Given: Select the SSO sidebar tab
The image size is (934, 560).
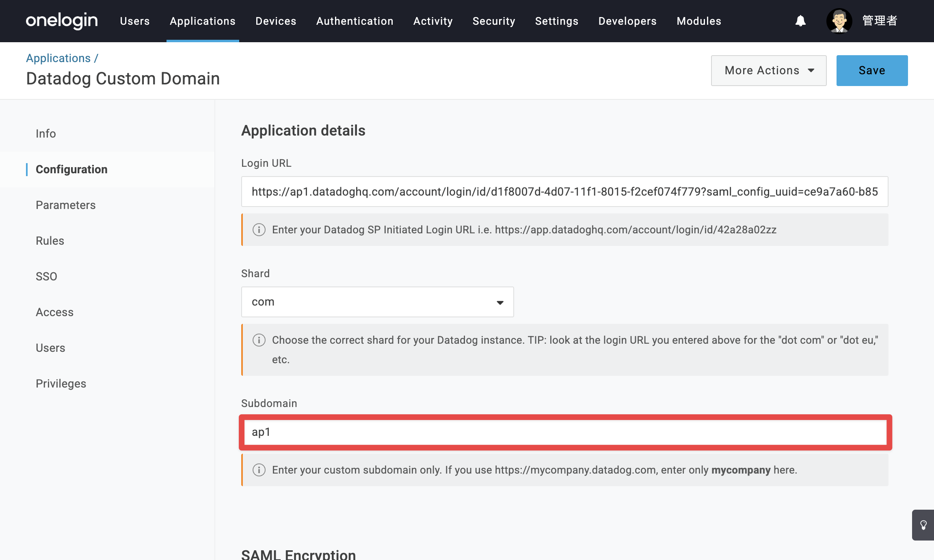Looking at the screenshot, I should click(x=46, y=276).
